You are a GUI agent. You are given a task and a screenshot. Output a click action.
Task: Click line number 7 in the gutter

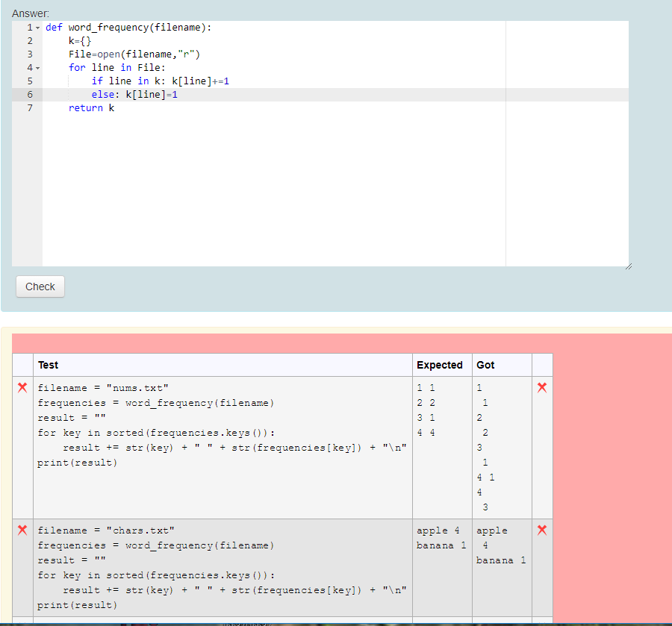click(x=30, y=108)
